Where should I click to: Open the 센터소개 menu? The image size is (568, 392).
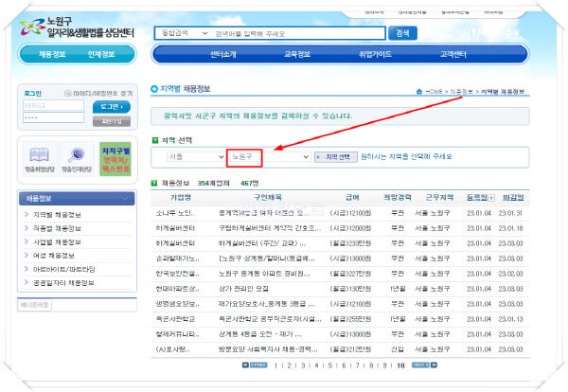click(223, 54)
